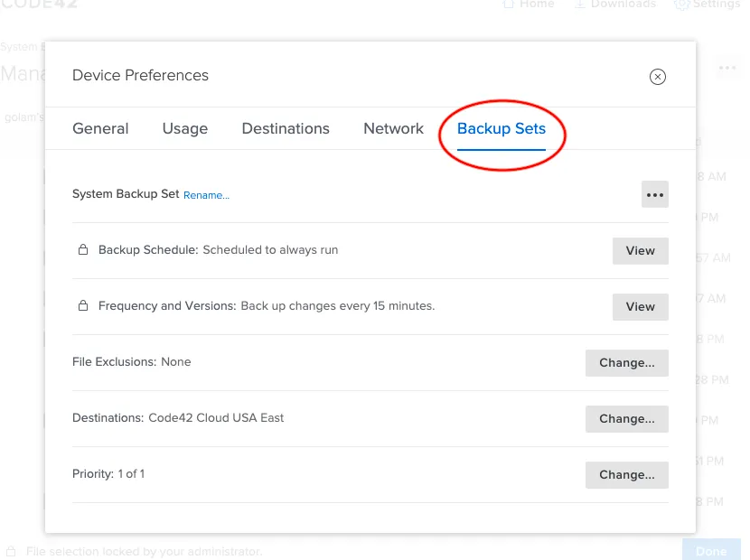The image size is (750, 560).
Task: View the Backup Schedule settings
Action: point(640,250)
